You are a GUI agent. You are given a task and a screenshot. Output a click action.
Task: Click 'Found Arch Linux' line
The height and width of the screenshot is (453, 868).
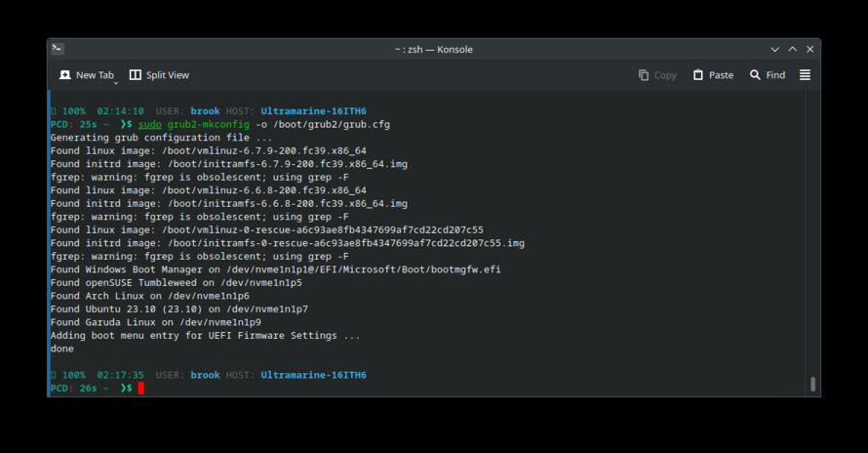coord(149,296)
